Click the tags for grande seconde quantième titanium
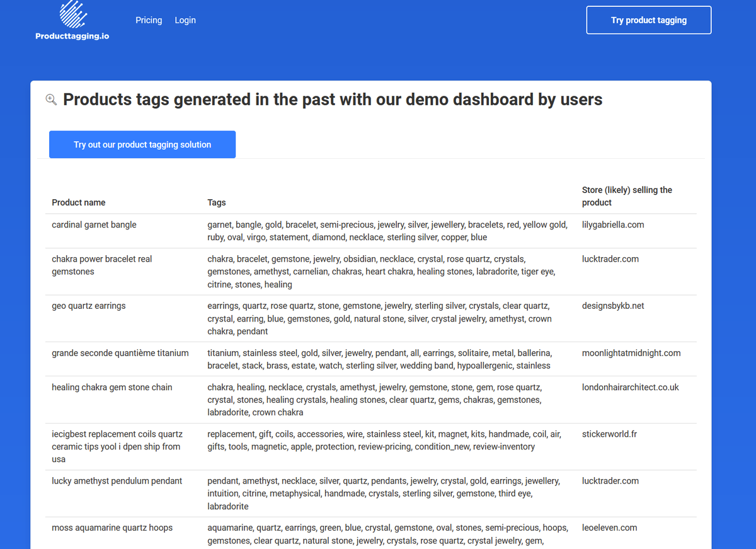This screenshot has height=549, width=756. (379, 359)
